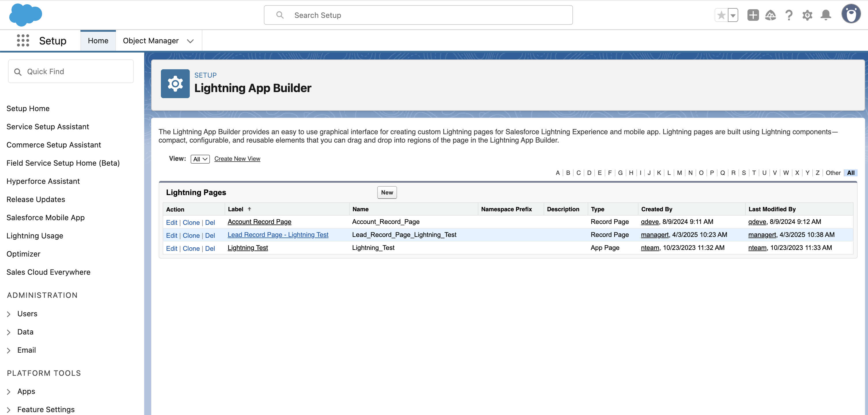
Task: Delete the Lightning Test app page
Action: coord(210,248)
